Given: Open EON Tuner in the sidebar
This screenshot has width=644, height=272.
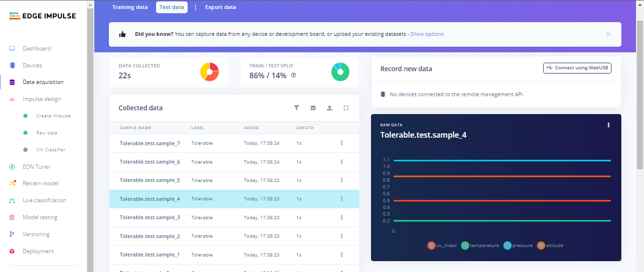Looking at the screenshot, I should [x=36, y=167].
